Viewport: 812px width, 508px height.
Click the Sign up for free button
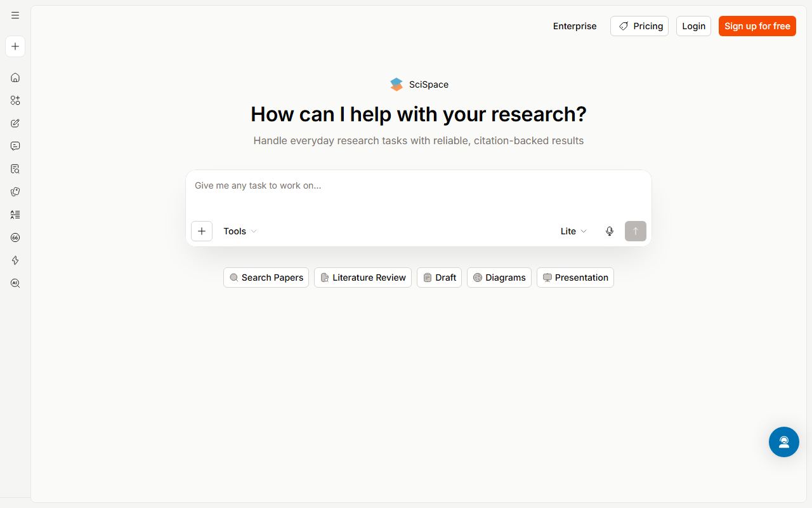(757, 26)
